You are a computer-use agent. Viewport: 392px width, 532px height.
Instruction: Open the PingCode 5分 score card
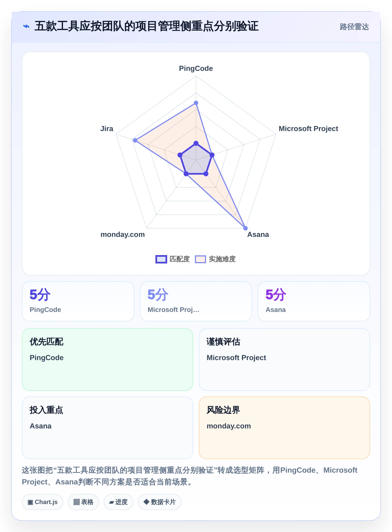pos(78,301)
